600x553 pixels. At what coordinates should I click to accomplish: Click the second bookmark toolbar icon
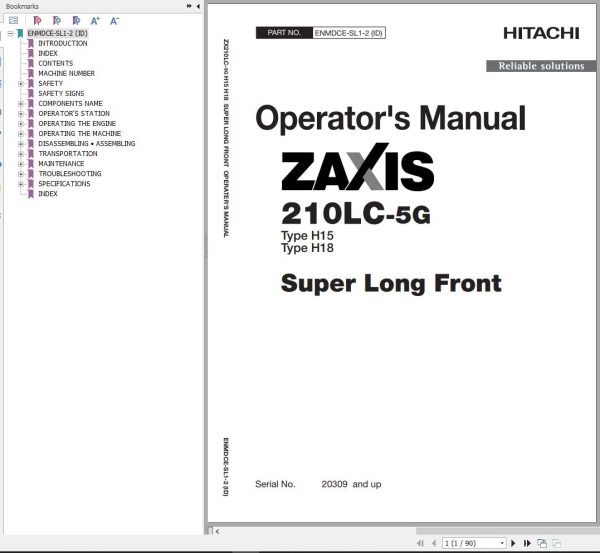[57, 21]
